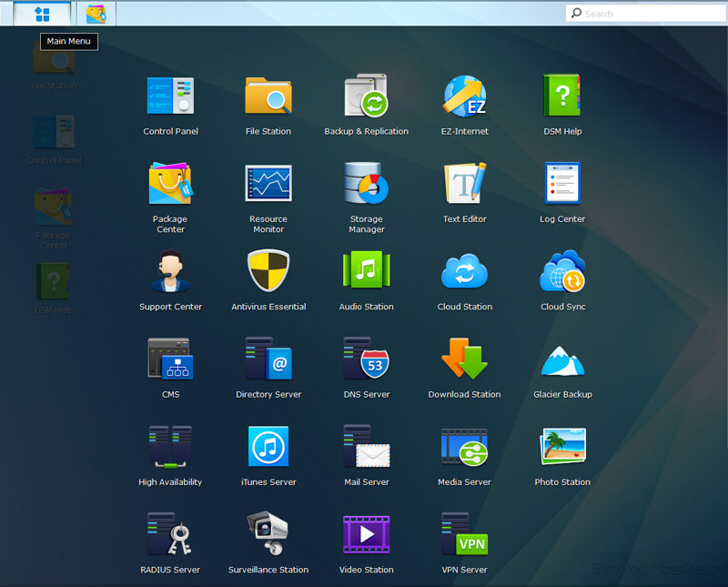
Task: Launch File Station from the main menu
Action: (268, 105)
